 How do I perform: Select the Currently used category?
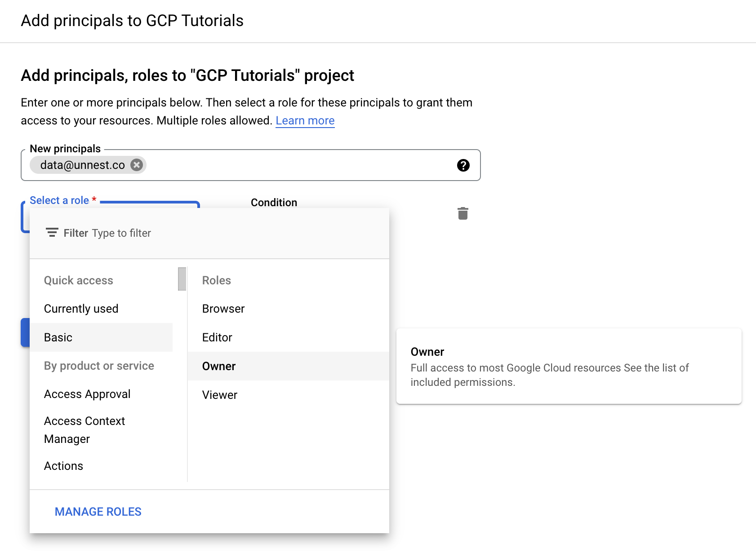coord(101,309)
